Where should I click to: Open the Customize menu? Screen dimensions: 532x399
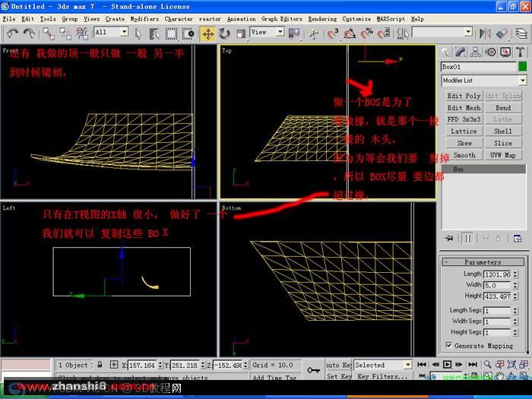click(x=356, y=19)
